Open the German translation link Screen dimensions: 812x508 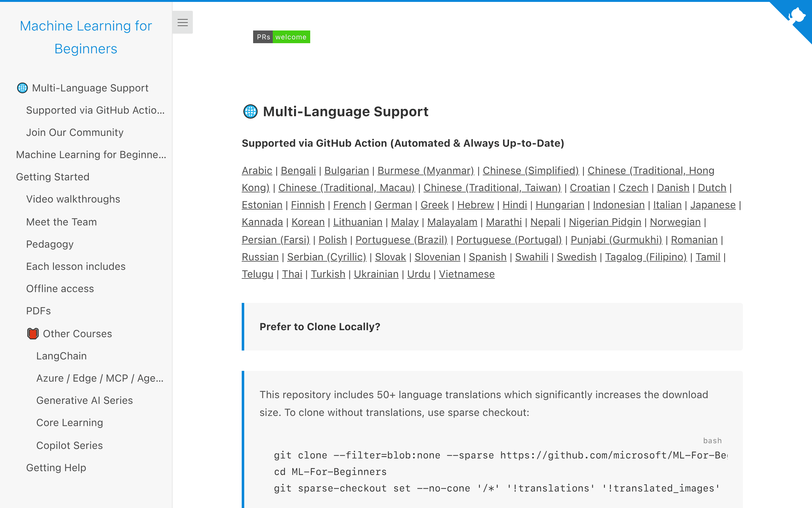393,204
